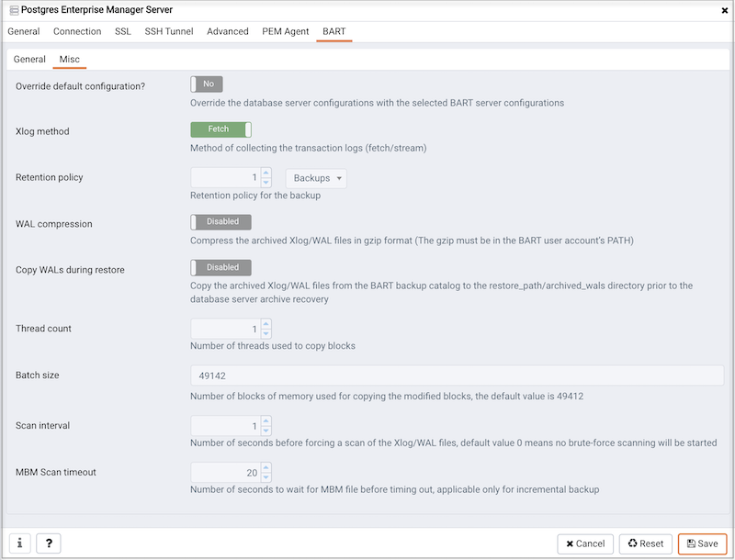Click the Save button

click(x=702, y=543)
